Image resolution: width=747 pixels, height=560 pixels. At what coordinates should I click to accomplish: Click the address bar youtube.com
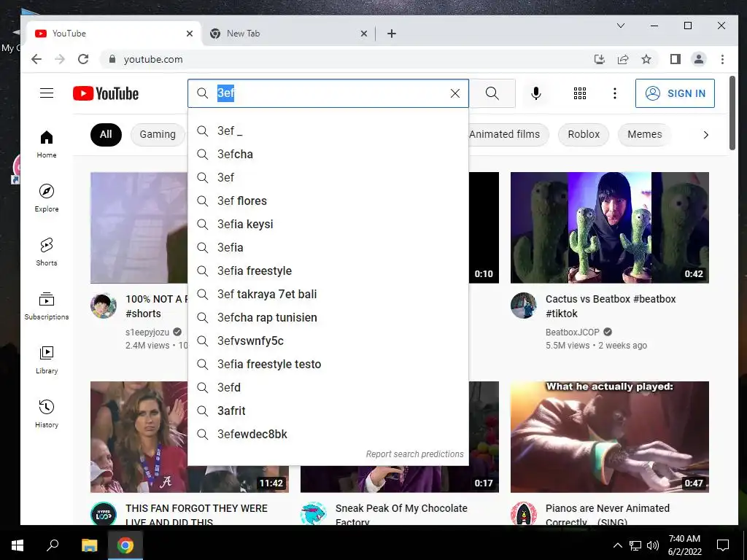[153, 59]
